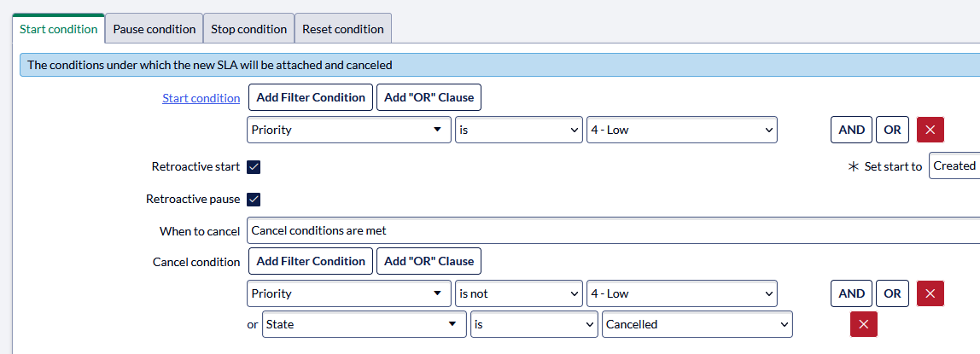Click Add Filter Condition under Start condition

coord(311,97)
